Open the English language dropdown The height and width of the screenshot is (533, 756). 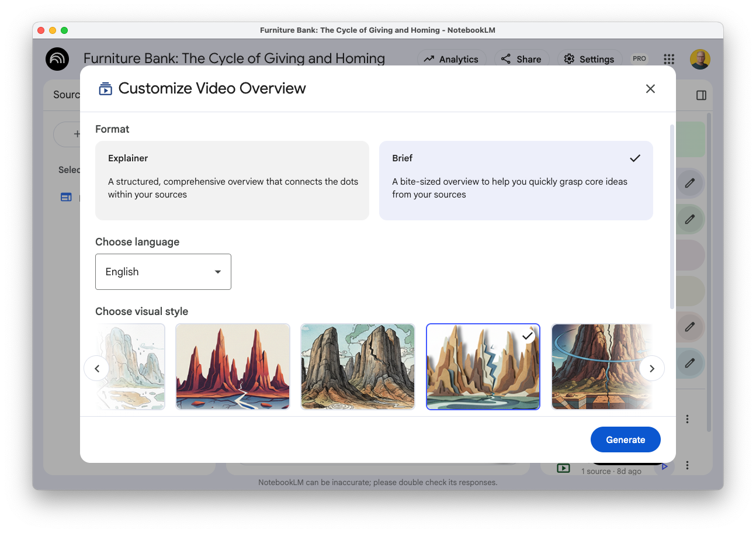[163, 272]
